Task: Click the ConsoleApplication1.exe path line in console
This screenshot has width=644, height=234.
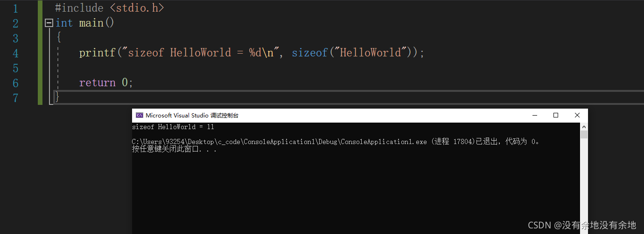Action: (336, 142)
